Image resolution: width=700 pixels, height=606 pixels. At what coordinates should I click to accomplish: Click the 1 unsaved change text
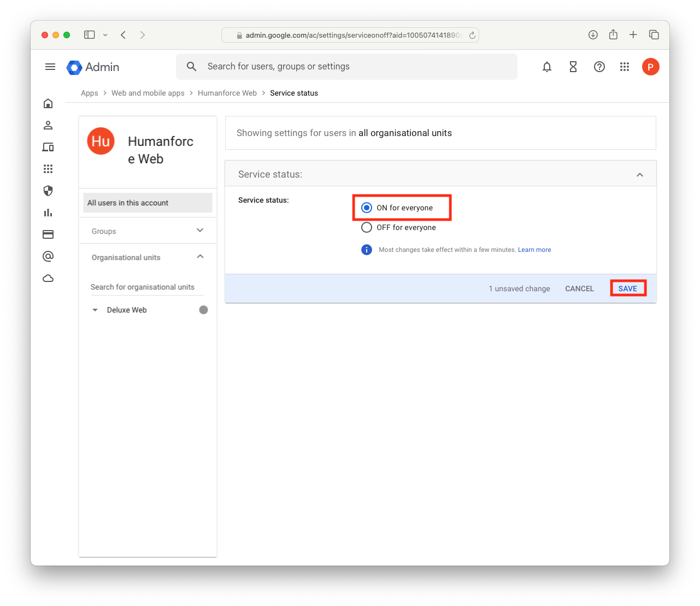[x=519, y=289]
